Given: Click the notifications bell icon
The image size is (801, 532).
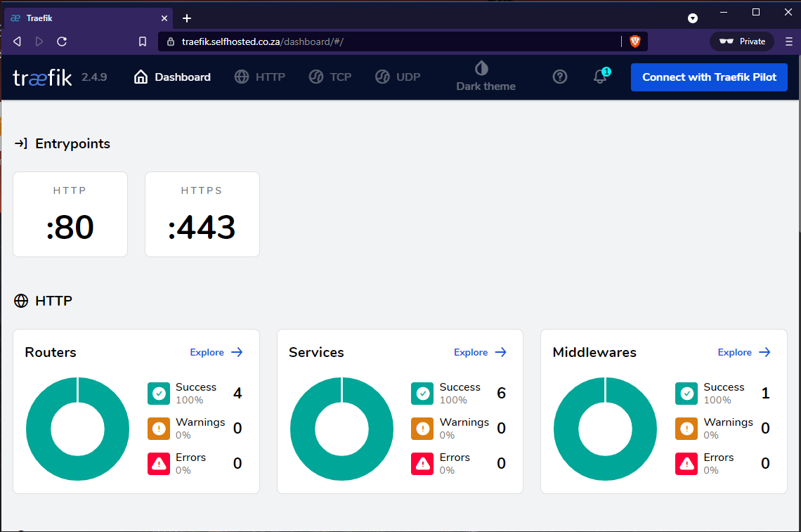Looking at the screenshot, I should click(599, 77).
